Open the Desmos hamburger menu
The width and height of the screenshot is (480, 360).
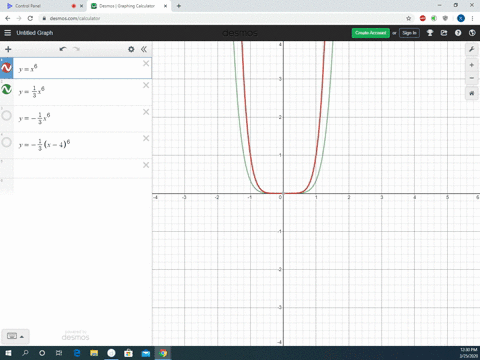(7, 33)
